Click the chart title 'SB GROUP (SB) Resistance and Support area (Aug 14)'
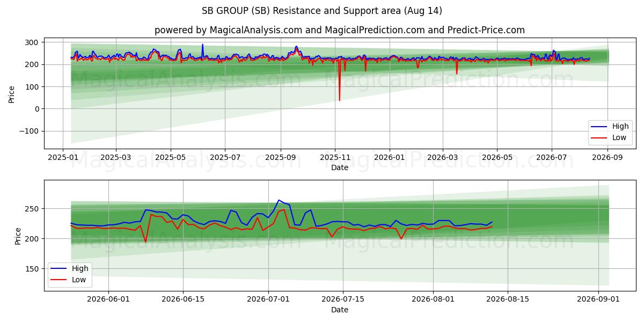Screen dimensions: 644x322 (x=322, y=11)
